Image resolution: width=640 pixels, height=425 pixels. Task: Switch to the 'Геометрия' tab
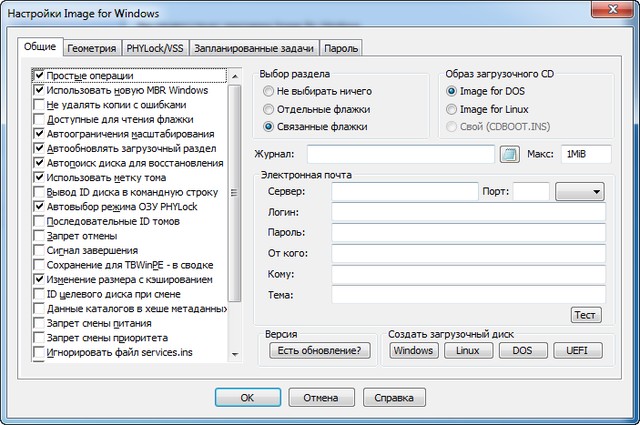[x=92, y=48]
